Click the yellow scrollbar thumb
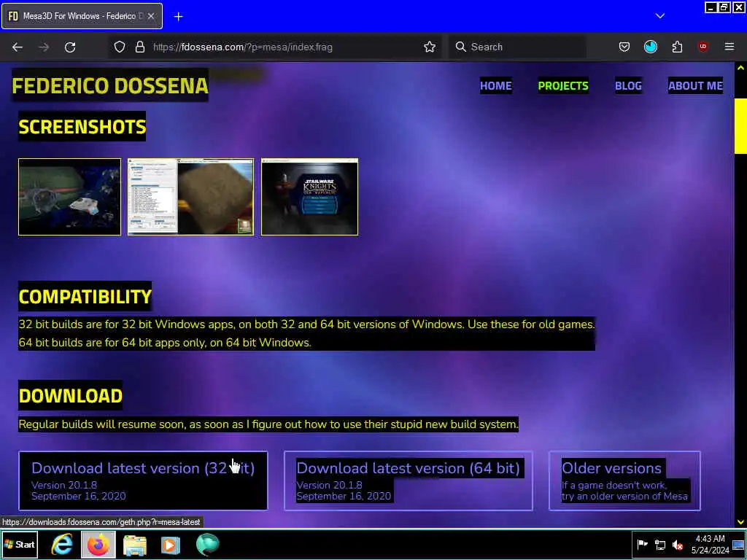The height and width of the screenshot is (560, 747). point(740,125)
